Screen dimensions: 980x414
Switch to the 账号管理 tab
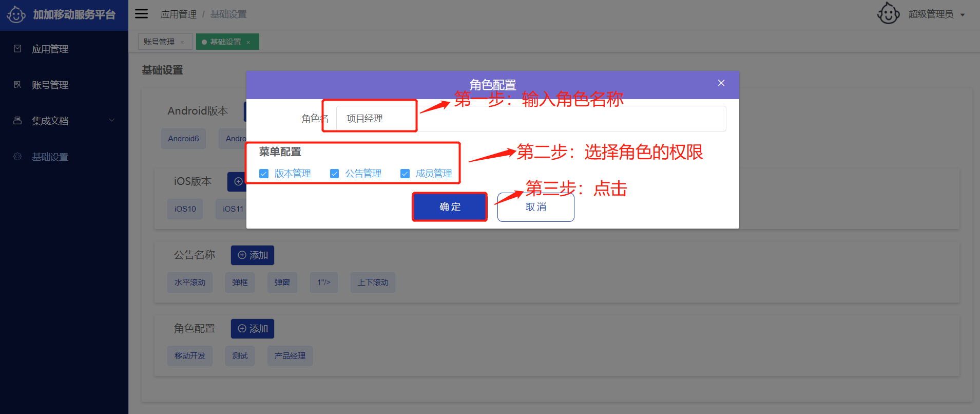click(159, 42)
